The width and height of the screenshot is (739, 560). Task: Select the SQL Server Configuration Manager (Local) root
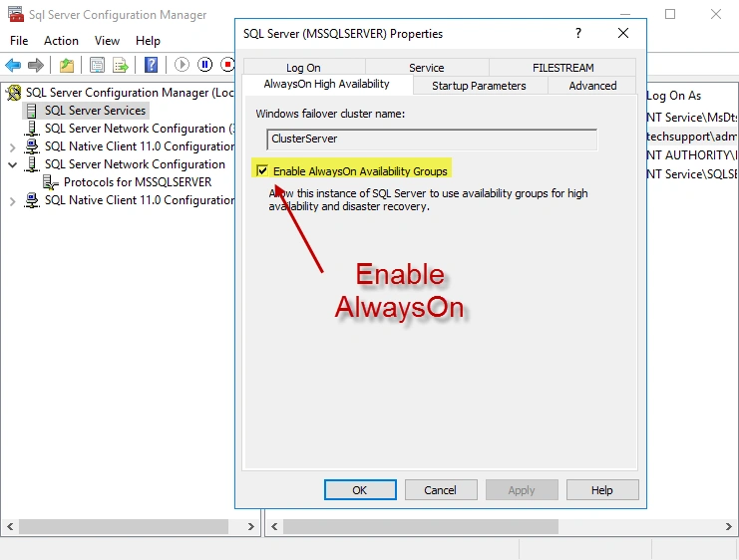click(130, 93)
